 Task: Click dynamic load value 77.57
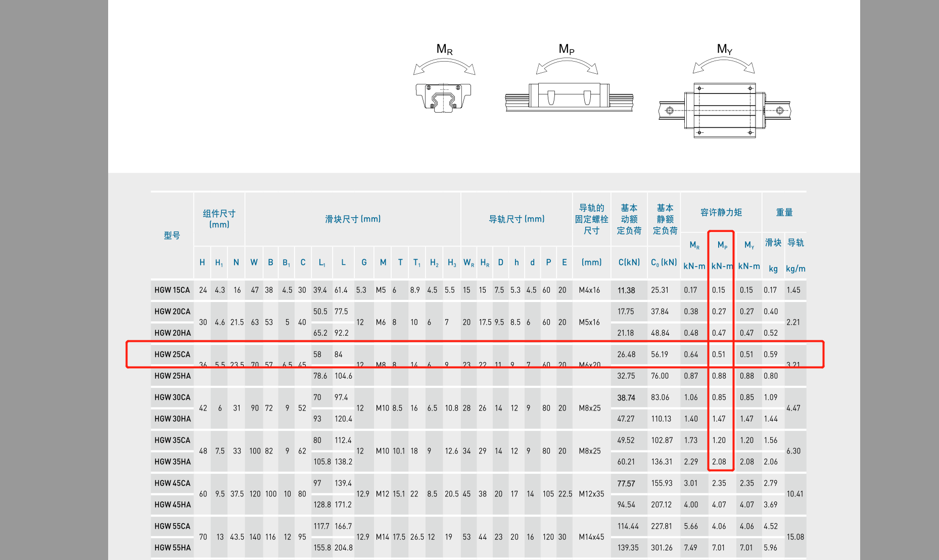coord(626,484)
